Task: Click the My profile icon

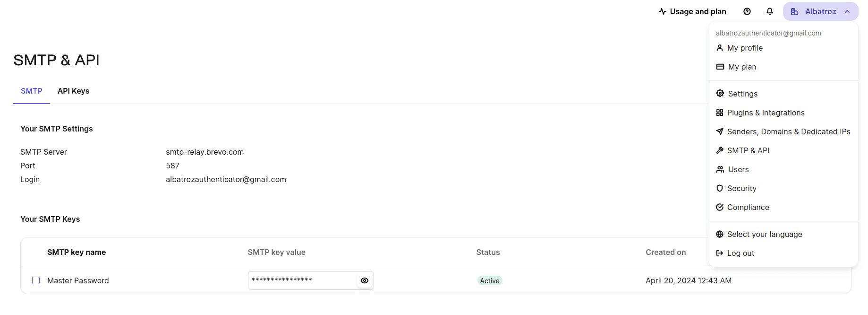Action: [x=720, y=48]
